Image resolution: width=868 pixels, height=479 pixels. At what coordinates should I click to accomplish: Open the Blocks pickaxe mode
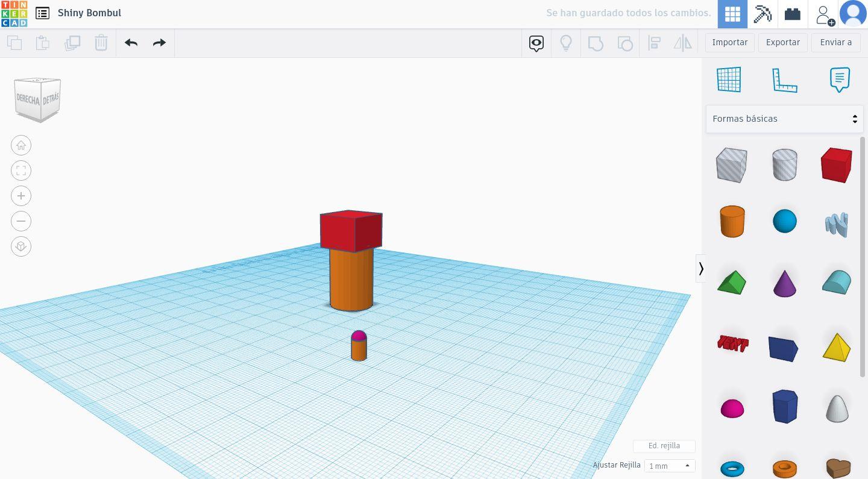(x=763, y=14)
